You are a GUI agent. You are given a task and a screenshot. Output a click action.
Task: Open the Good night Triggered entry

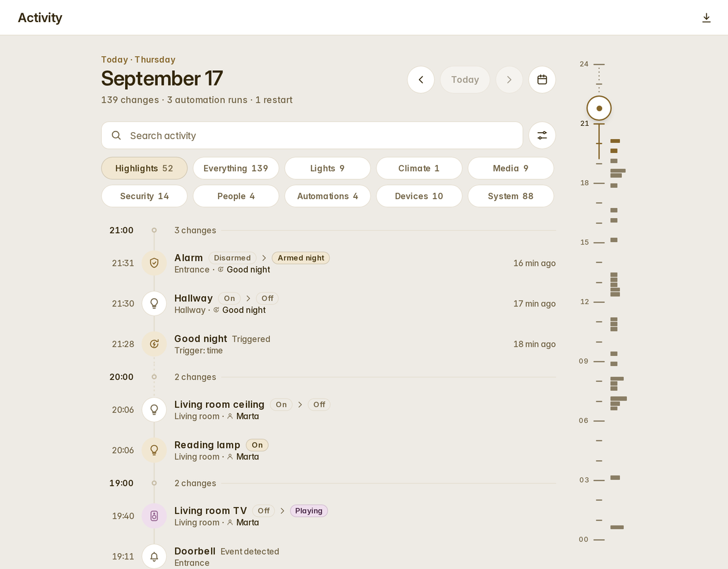point(329,344)
